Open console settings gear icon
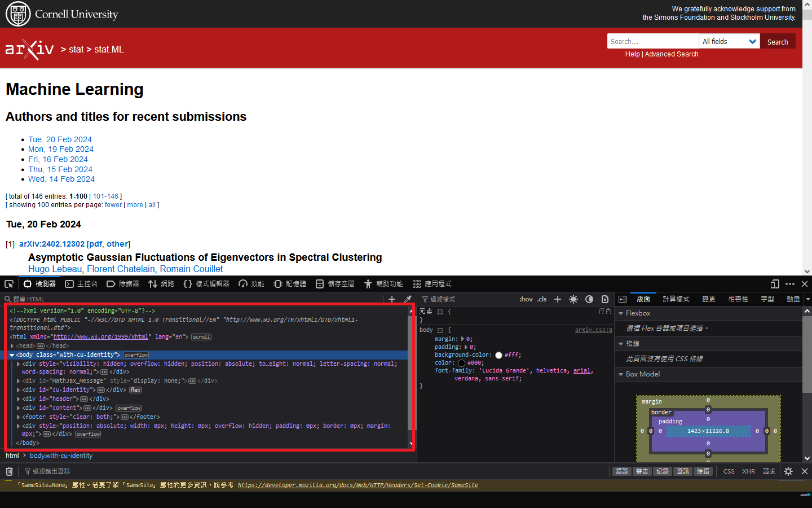This screenshot has height=508, width=812. (788, 471)
